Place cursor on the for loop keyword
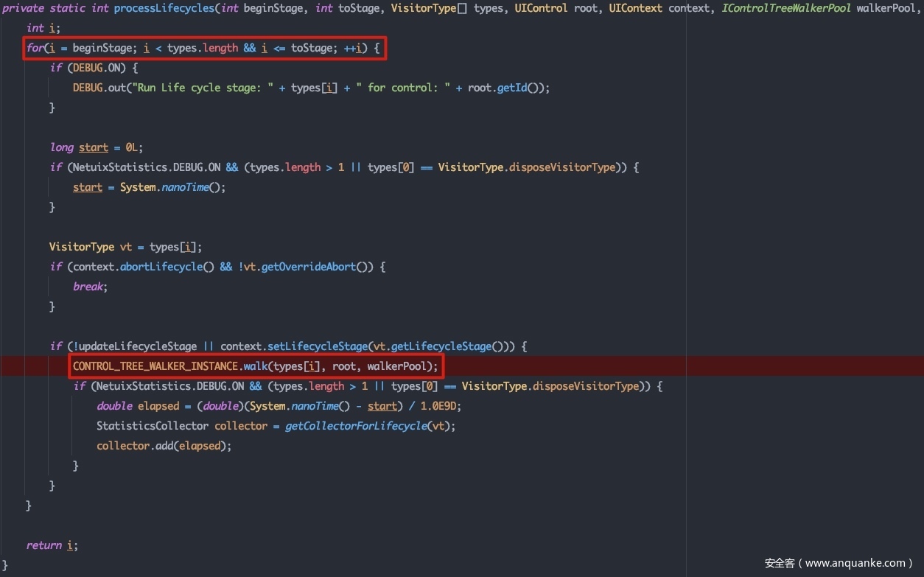Image resolution: width=924 pixels, height=577 pixels. [x=35, y=48]
